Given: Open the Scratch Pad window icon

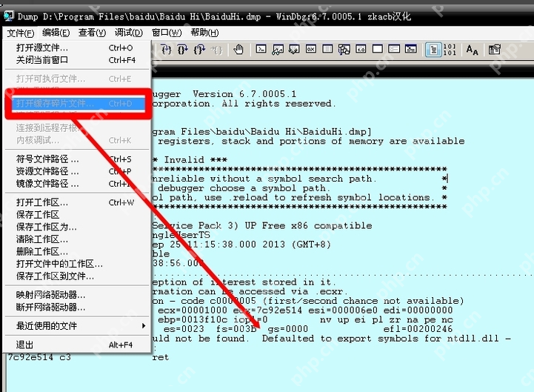Looking at the screenshot, I should tap(377, 50).
